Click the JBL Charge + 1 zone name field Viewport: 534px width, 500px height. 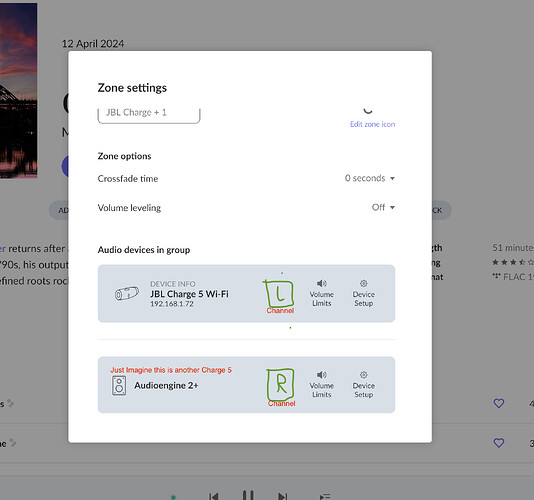pos(149,113)
